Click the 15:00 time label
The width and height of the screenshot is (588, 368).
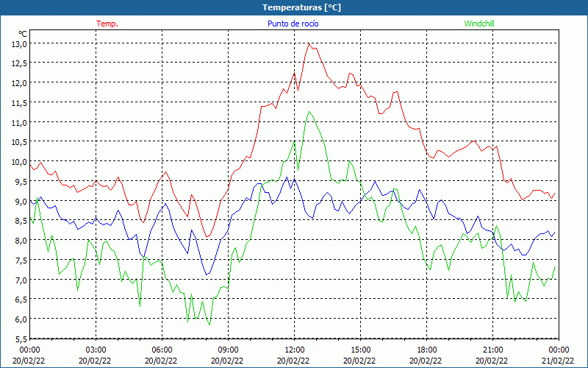pyautogui.click(x=361, y=350)
